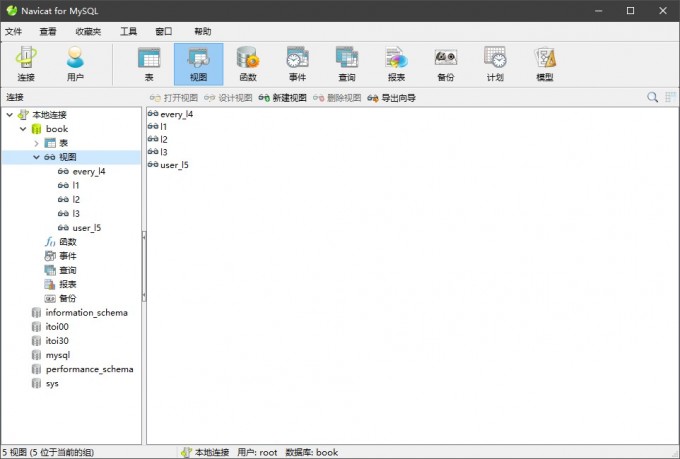Select the information_schema database
The width and height of the screenshot is (680, 459).
[x=86, y=313]
